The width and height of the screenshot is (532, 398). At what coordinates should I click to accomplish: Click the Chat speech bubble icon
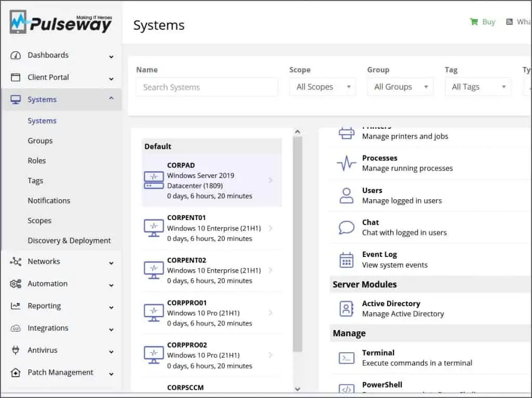[x=347, y=227]
